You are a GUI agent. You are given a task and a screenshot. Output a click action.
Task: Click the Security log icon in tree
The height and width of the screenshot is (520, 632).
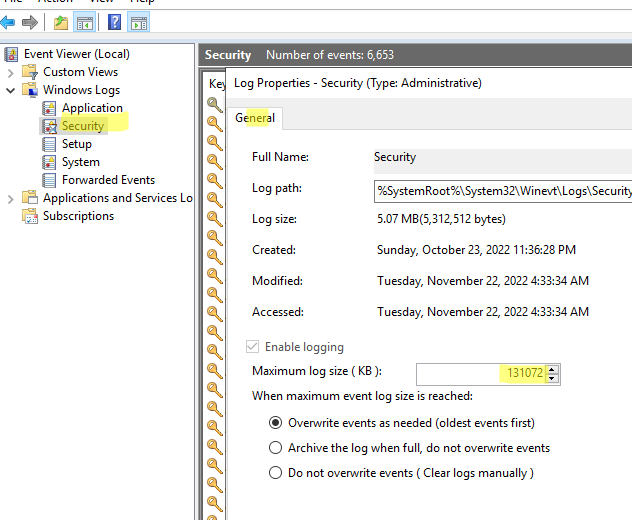[49, 126]
